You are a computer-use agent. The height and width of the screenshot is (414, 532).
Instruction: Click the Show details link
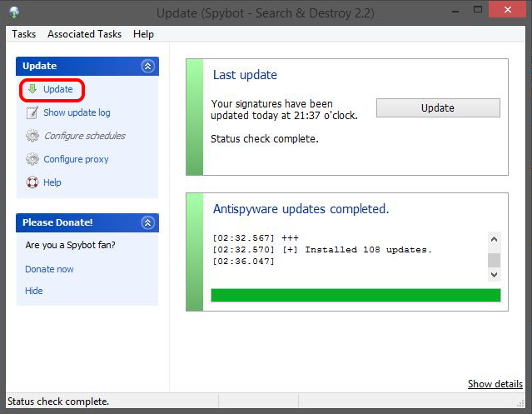(495, 384)
